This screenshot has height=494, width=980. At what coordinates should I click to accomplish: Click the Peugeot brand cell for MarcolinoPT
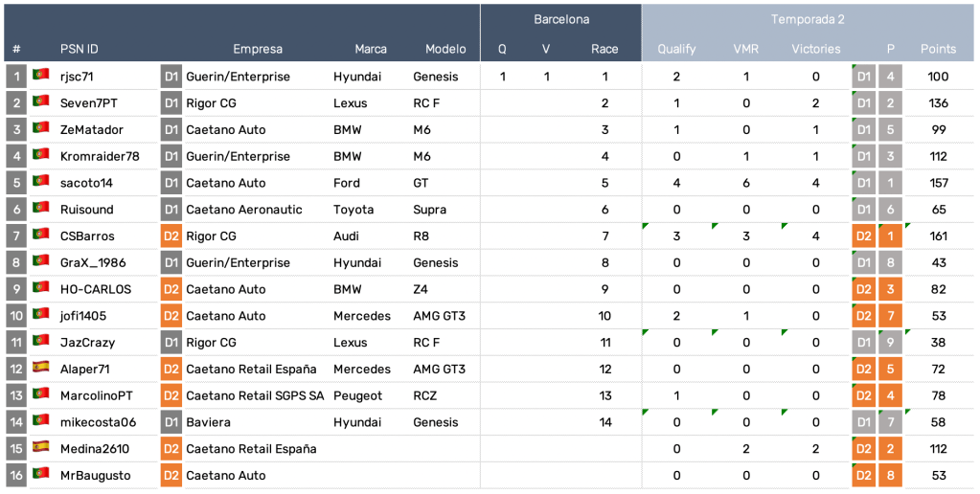click(357, 395)
